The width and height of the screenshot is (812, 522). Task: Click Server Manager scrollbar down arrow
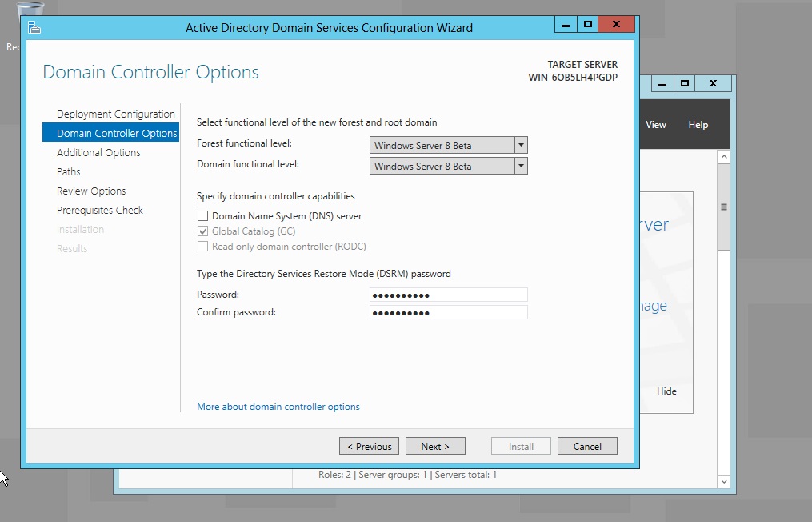pyautogui.click(x=724, y=481)
